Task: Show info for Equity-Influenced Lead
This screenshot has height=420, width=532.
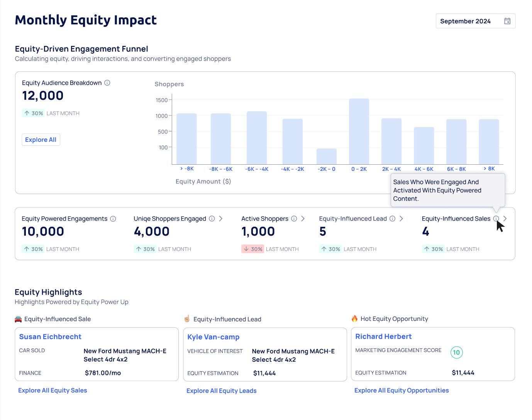Action: 393,219
